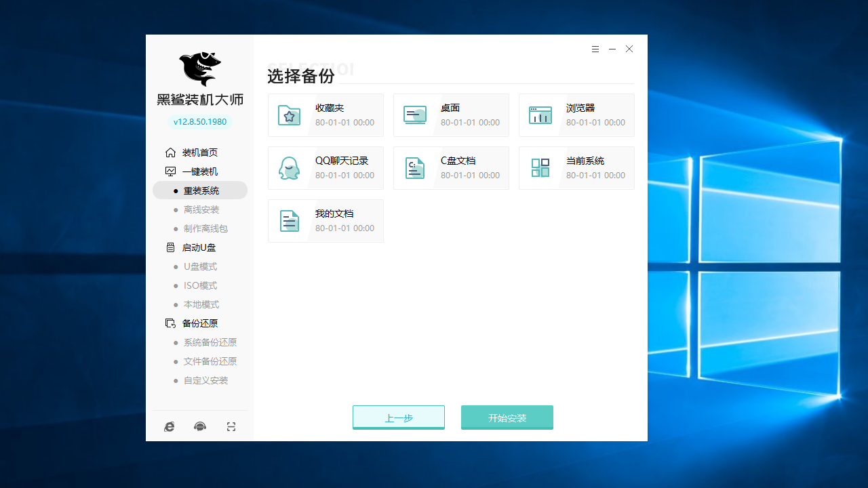Expand the 备份还原 section
Image resolution: width=868 pixels, height=488 pixels.
(199, 323)
